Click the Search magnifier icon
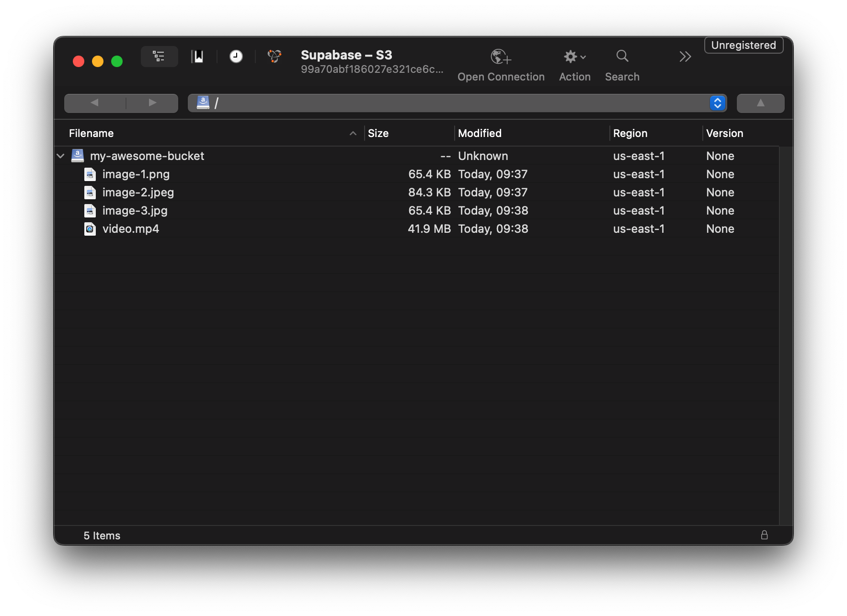This screenshot has height=616, width=847. point(622,56)
